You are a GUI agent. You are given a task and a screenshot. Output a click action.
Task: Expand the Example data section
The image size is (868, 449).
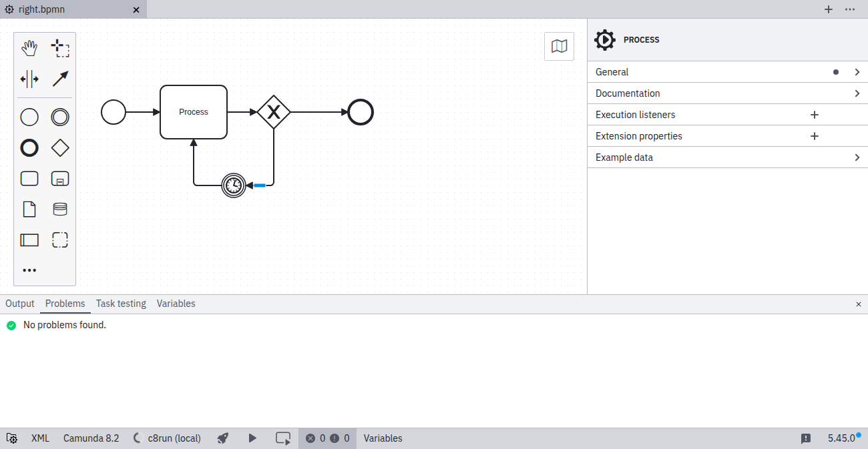tap(857, 157)
